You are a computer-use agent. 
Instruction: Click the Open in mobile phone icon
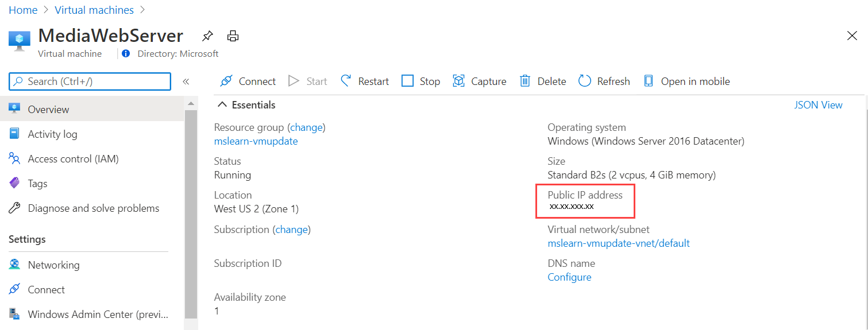click(x=649, y=81)
